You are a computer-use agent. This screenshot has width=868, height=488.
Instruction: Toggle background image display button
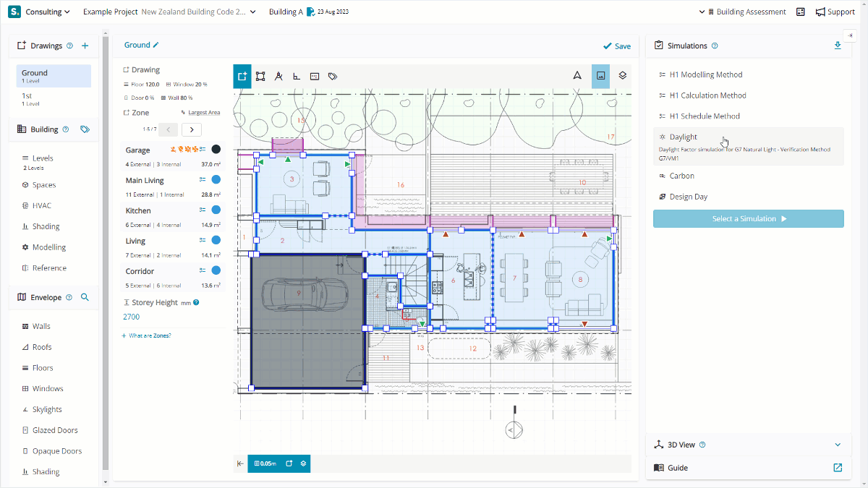click(x=600, y=76)
